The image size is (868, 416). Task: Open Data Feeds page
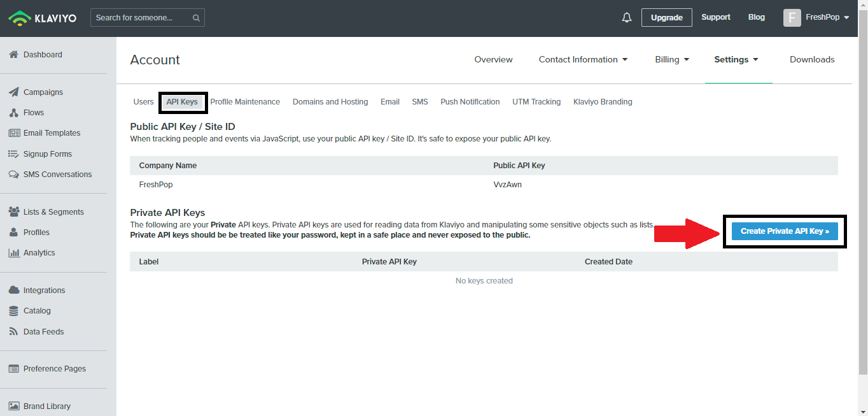tap(44, 332)
